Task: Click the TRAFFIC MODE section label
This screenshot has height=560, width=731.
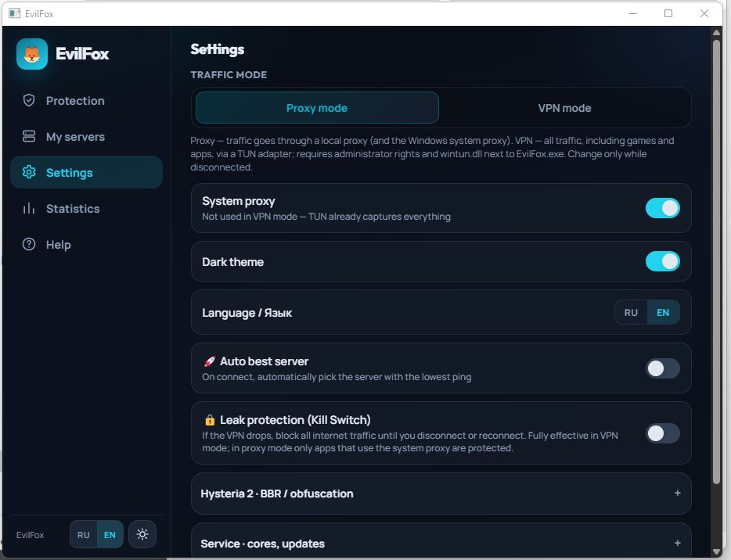Action: tap(229, 74)
